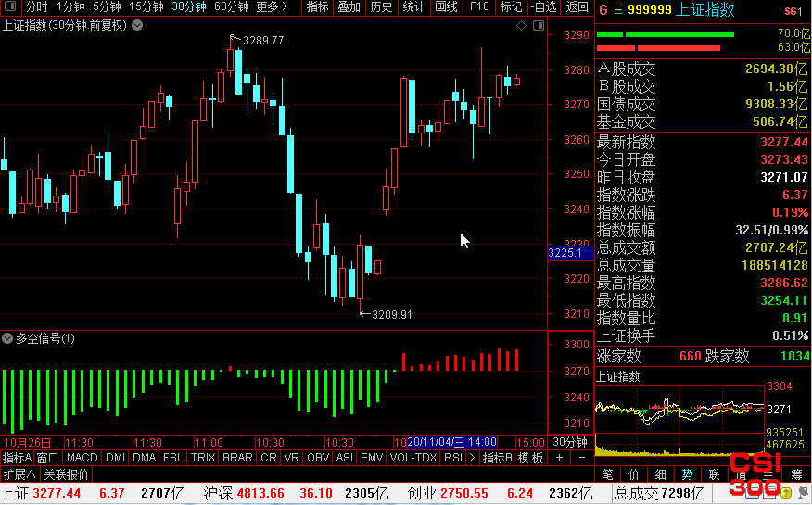
Task: Click the 总成交 7298亿 status entry
Action: coord(659,493)
